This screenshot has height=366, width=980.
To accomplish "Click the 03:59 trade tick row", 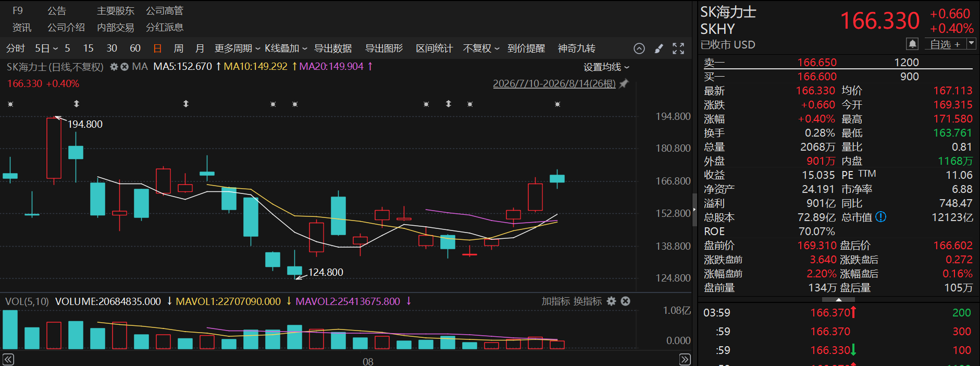I will 837,313.
